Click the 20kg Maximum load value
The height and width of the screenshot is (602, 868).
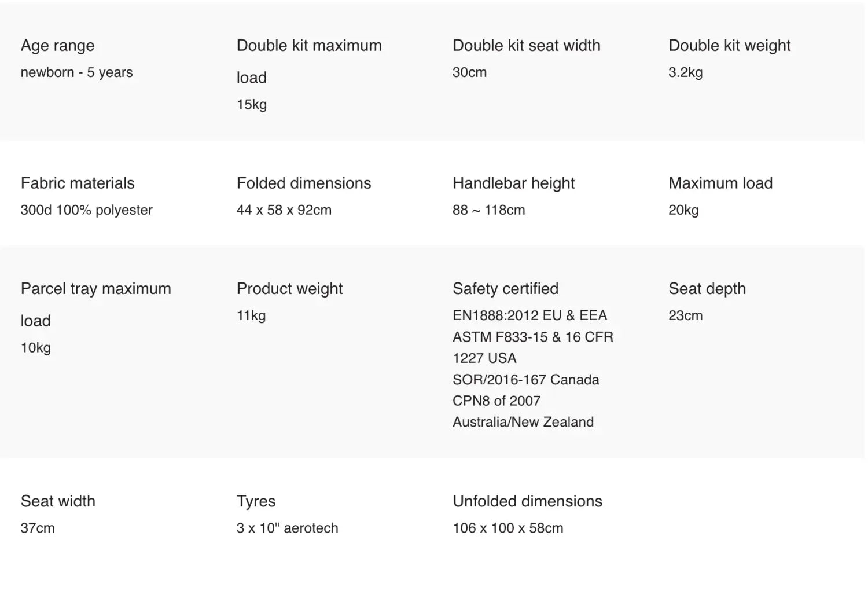[683, 210]
